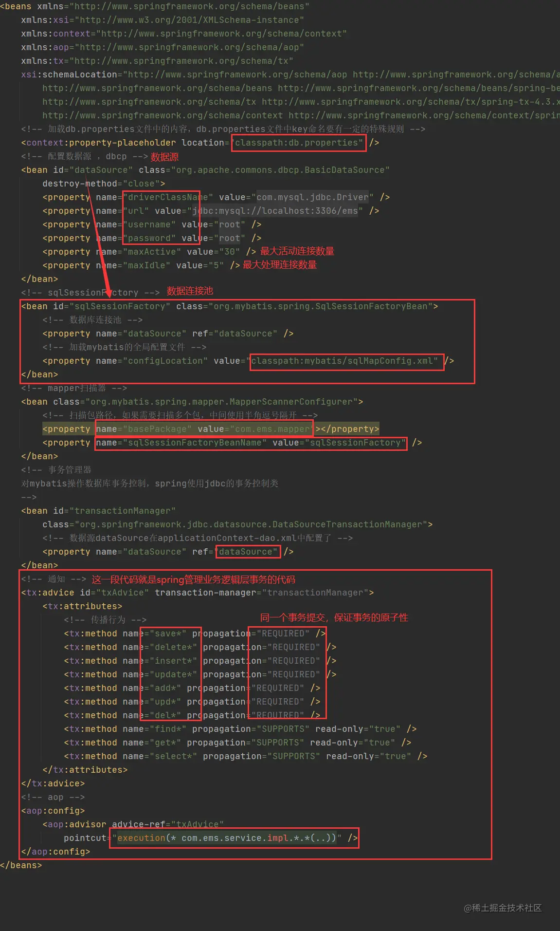Click the execution pointcut expression
This screenshot has width=560, height=931.
227,838
